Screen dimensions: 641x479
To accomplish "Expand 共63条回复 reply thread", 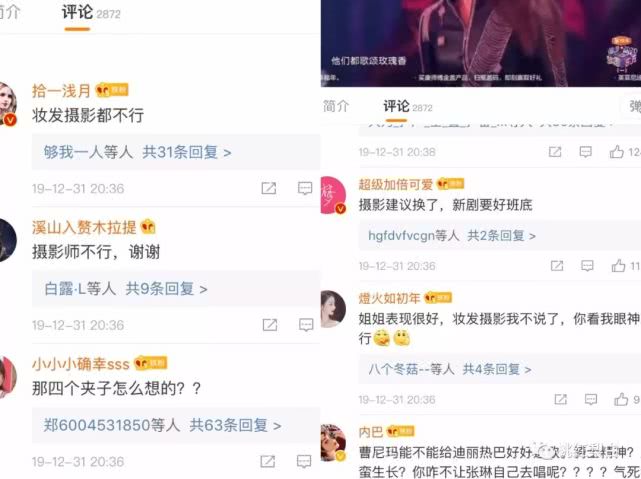I will point(235,425).
